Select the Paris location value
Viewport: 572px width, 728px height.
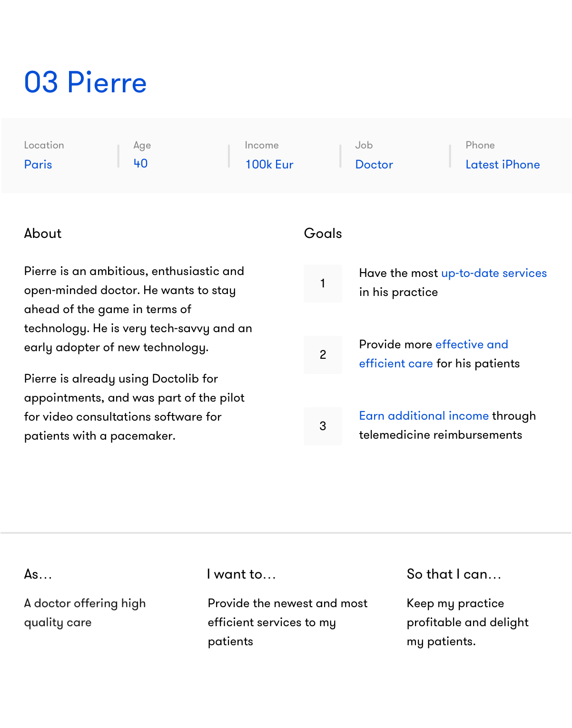(x=38, y=165)
